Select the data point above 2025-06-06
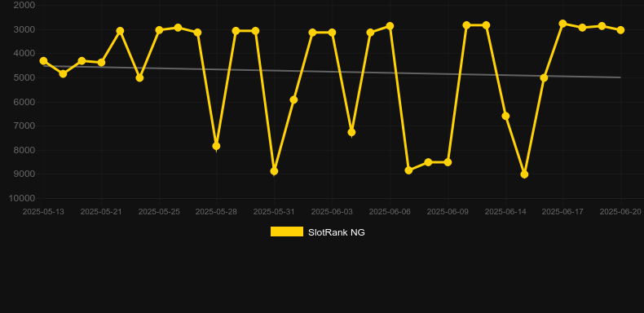This screenshot has height=313, width=644. tap(390, 26)
